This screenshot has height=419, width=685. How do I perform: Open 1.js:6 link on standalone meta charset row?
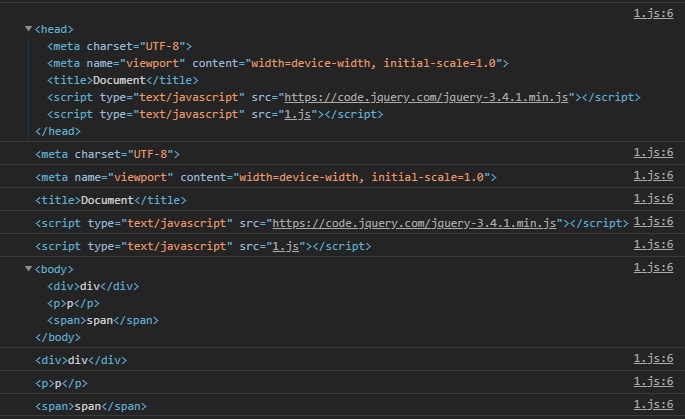pyautogui.click(x=653, y=152)
